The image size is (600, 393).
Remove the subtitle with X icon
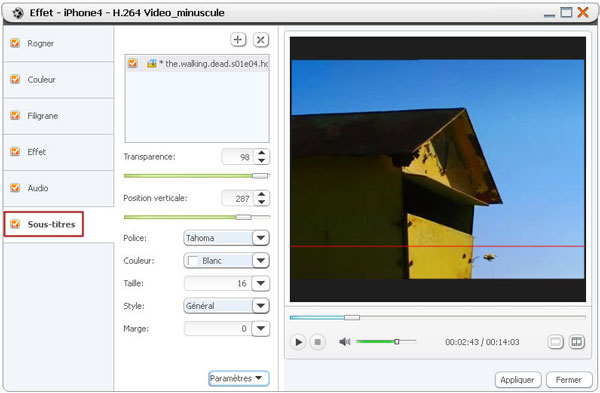click(x=261, y=40)
